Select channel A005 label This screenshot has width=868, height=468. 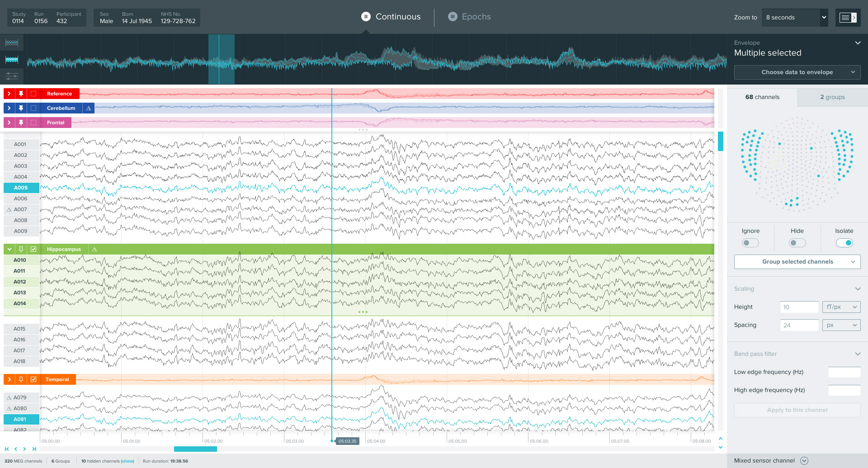coord(21,188)
